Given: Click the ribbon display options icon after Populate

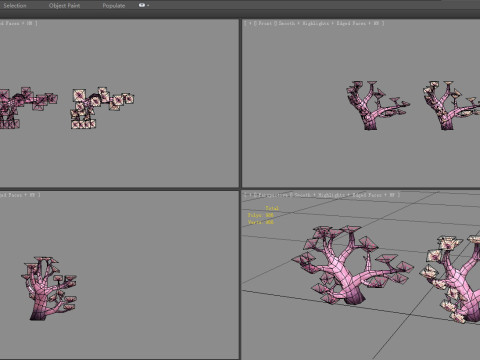Looking at the screenshot, I should [x=144, y=5].
